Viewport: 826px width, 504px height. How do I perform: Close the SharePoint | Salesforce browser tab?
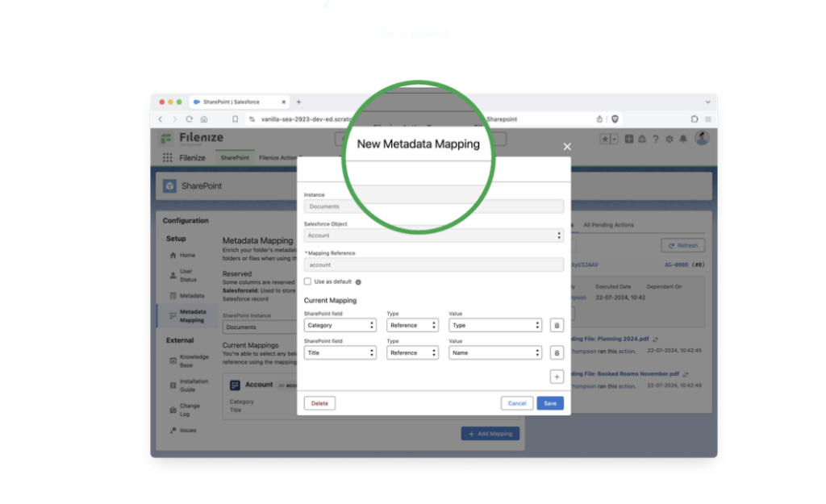(x=283, y=102)
